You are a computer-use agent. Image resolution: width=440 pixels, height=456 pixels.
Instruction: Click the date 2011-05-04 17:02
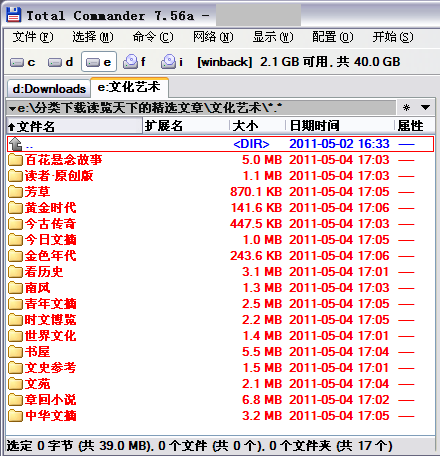pyautogui.click(x=339, y=400)
